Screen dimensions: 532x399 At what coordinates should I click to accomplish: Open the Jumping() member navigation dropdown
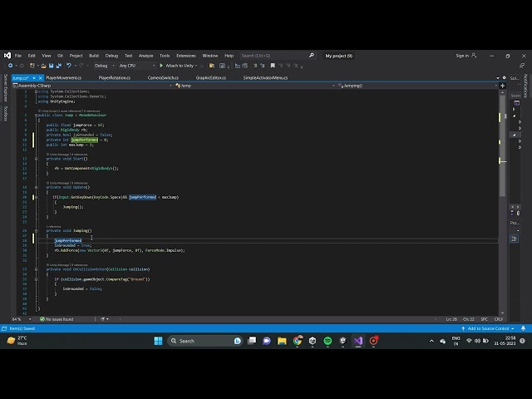pyautogui.click(x=417, y=86)
